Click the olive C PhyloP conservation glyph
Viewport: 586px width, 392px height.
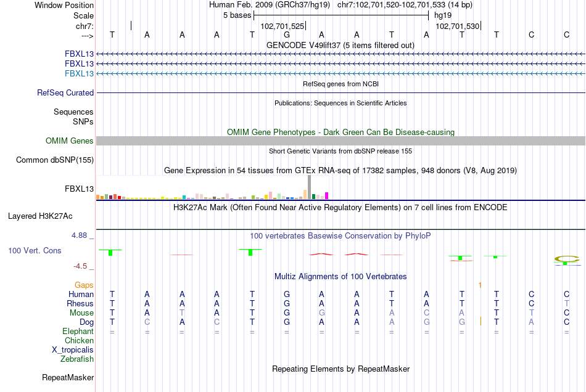[566, 258]
